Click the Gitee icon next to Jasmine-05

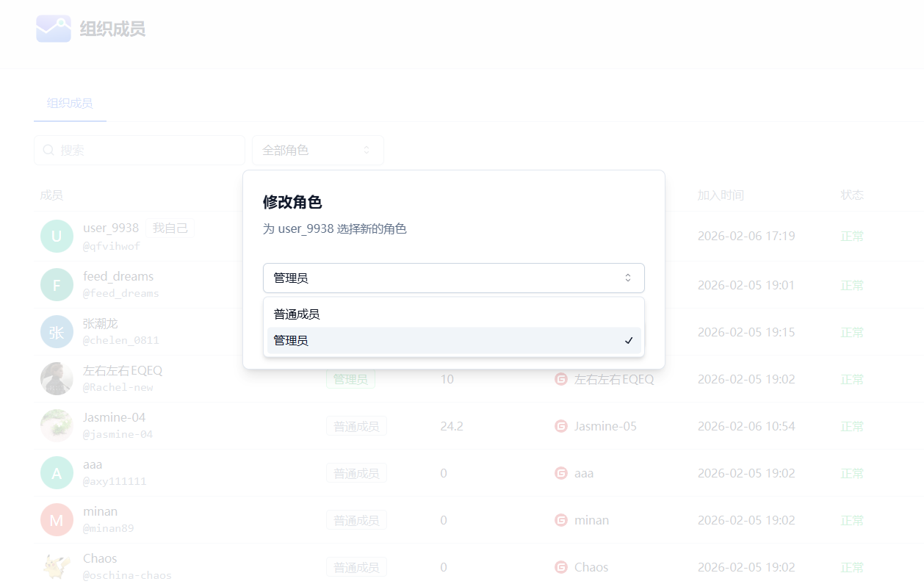pyautogui.click(x=561, y=426)
